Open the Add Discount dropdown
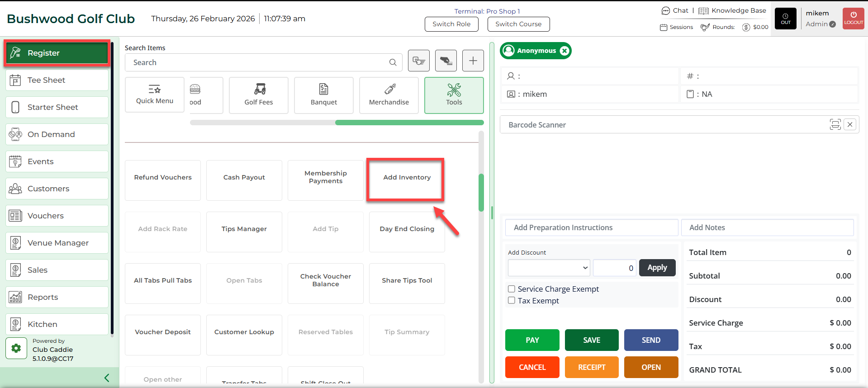868x388 pixels. point(549,268)
